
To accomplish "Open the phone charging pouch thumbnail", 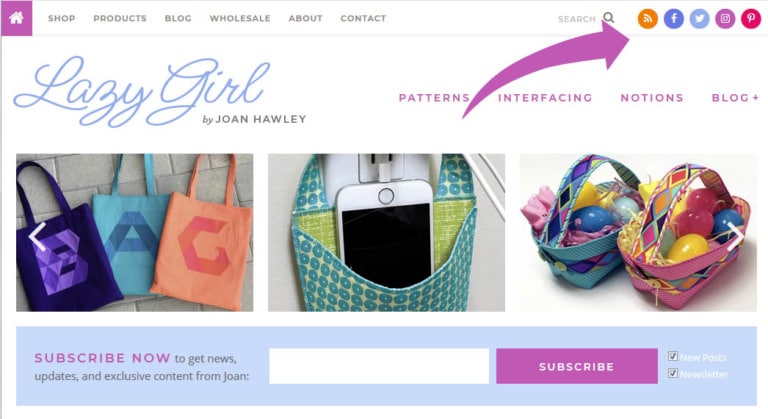I will click(x=386, y=233).
